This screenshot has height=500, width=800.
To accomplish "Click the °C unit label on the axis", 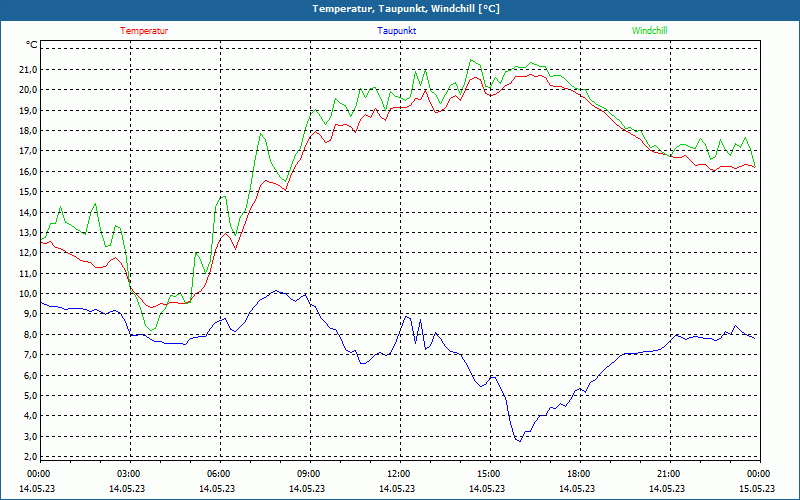I will [x=32, y=45].
